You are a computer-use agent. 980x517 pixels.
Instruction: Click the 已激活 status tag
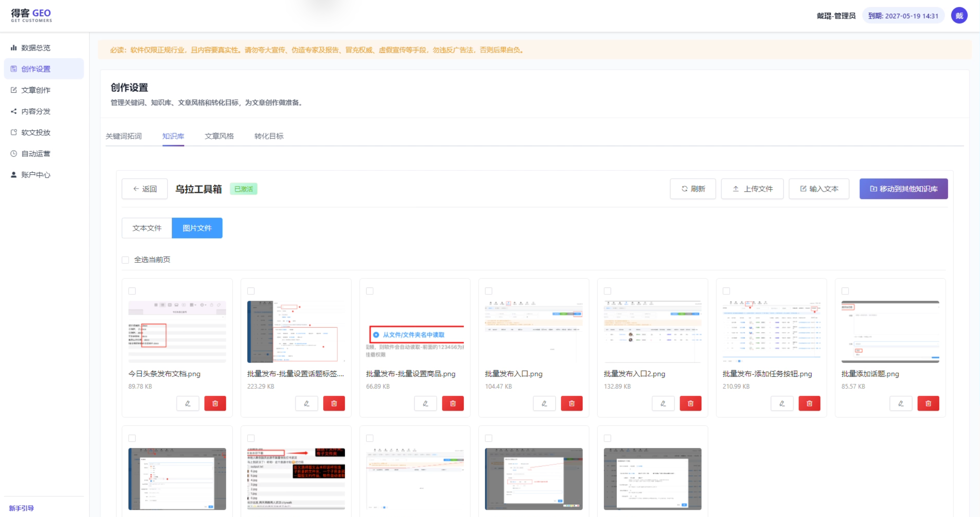pyautogui.click(x=243, y=189)
